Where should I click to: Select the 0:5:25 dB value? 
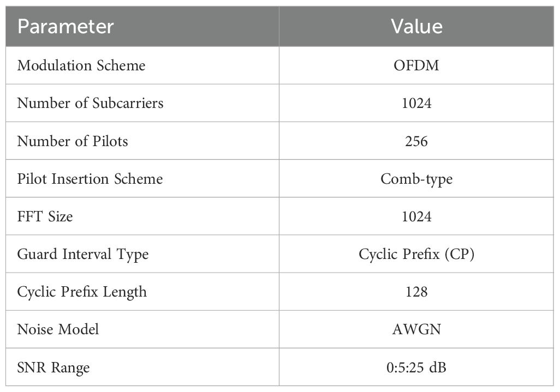click(416, 367)
